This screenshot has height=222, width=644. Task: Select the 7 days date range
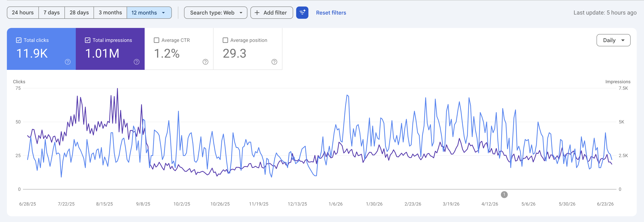click(x=51, y=12)
